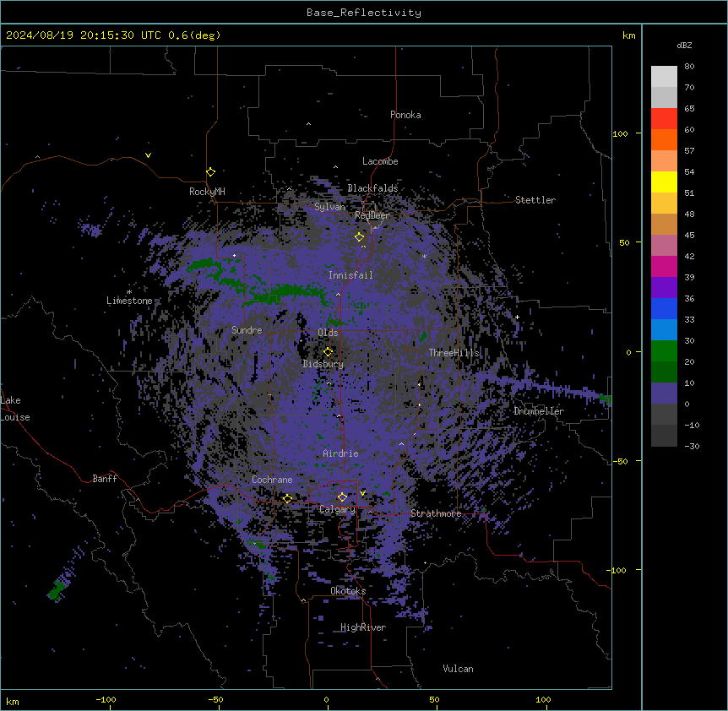
Task: Click the Didsbury town label
Action: pos(323,364)
